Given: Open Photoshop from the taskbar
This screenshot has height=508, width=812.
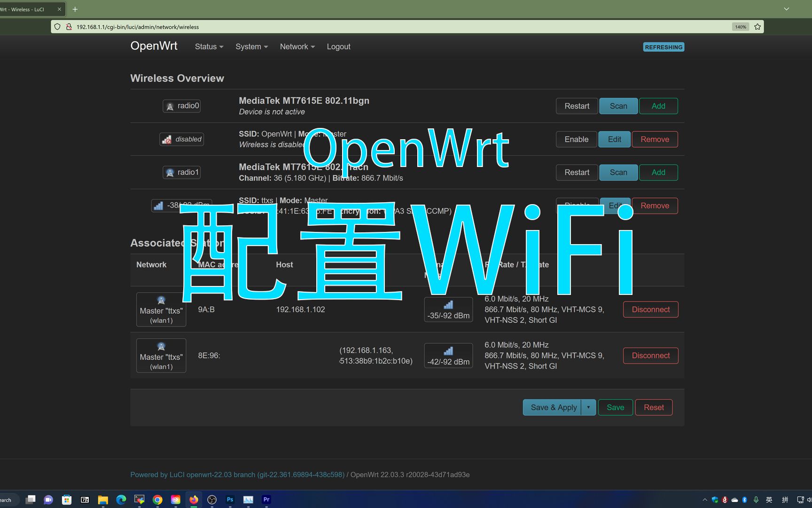Looking at the screenshot, I should tap(230, 500).
